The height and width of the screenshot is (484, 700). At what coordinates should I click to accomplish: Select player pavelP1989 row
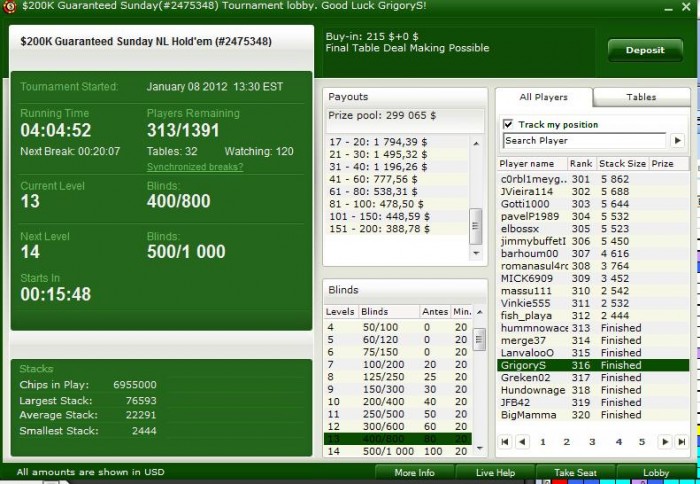(593, 217)
